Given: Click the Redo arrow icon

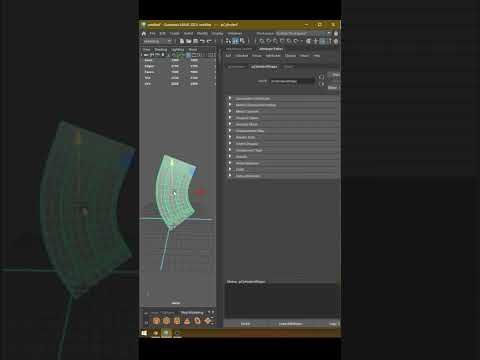Looking at the screenshot, I should coord(209,41).
